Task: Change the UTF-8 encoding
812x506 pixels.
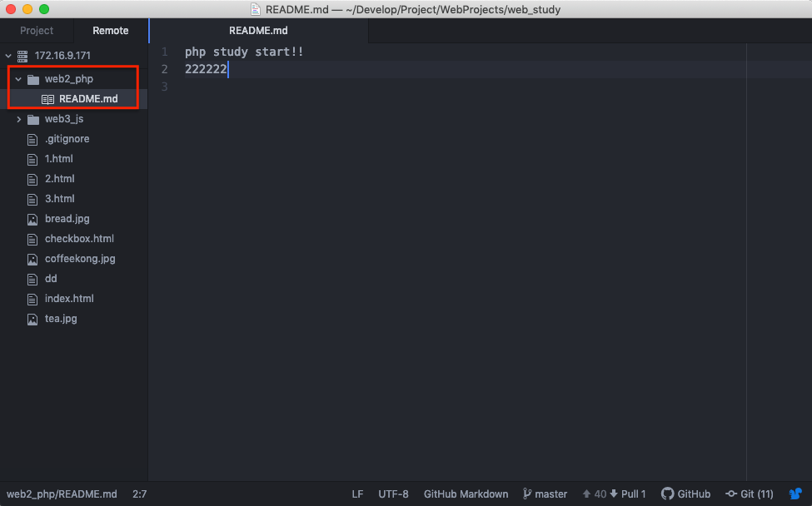Action: point(393,494)
